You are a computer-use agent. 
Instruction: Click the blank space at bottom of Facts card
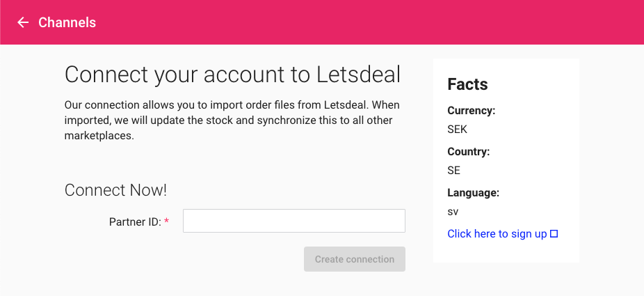506,251
